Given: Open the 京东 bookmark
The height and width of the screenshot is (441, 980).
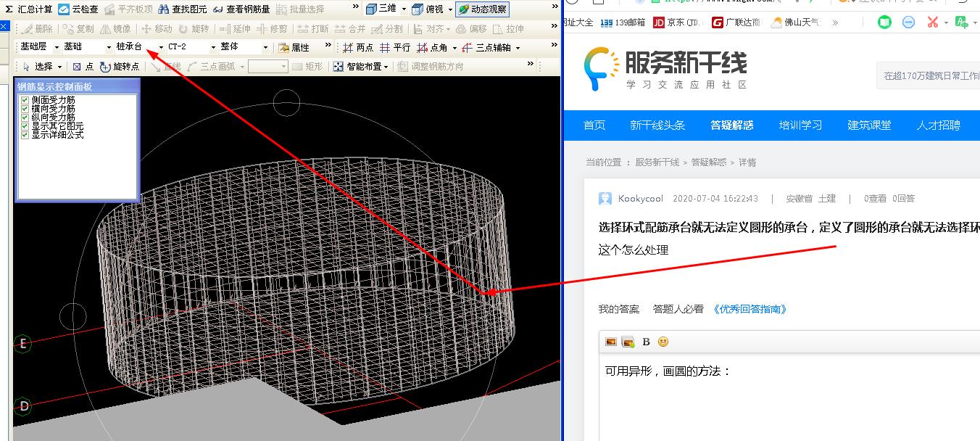Looking at the screenshot, I should pos(676,22).
